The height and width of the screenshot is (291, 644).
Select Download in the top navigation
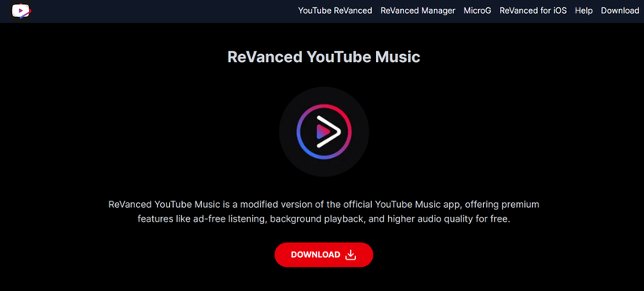click(x=620, y=10)
